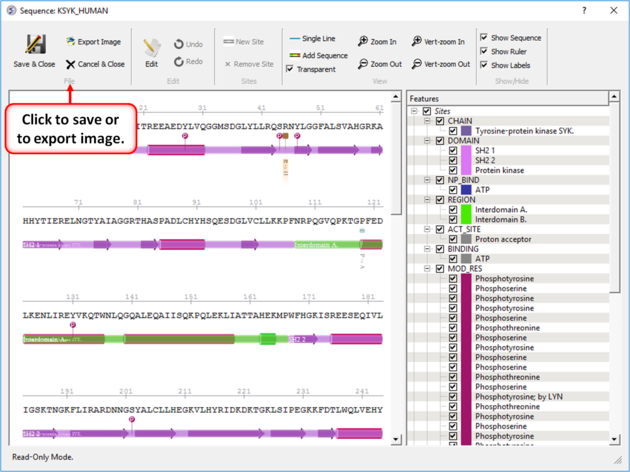Screen dimensions: 630x472
Task: Click the Vert-zoom In icon
Action: click(x=417, y=42)
